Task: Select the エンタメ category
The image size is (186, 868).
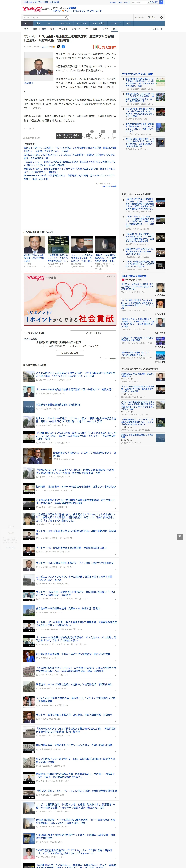Action: [63, 29]
